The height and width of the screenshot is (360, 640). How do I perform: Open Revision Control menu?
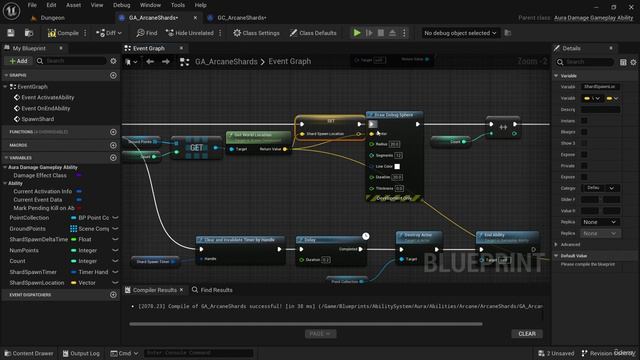608,353
